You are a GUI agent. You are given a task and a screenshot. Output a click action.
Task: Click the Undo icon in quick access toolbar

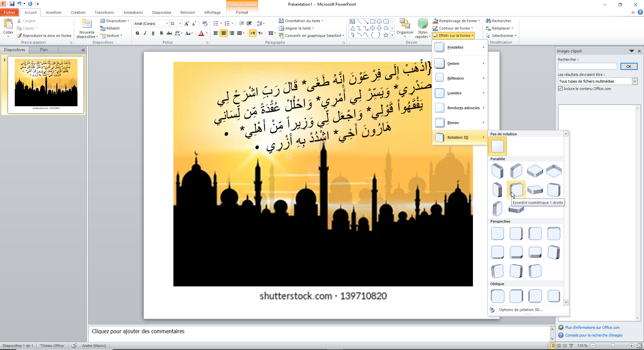click(19, 4)
